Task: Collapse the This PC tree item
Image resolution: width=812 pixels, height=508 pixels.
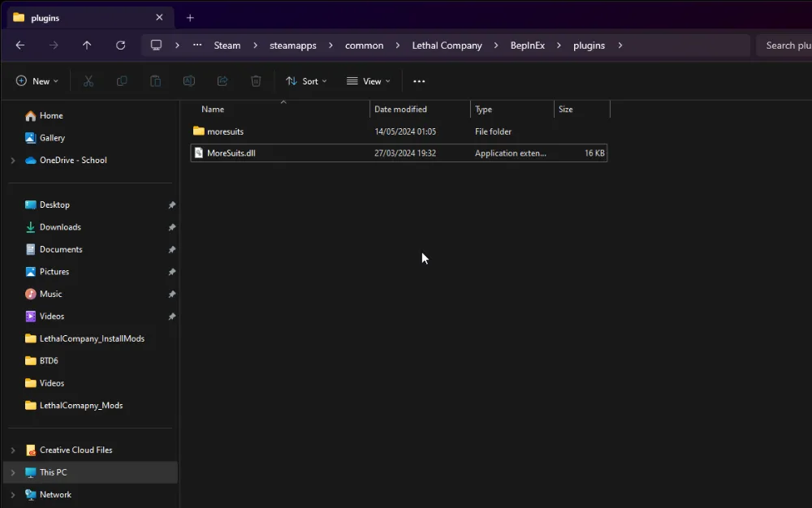Action: click(x=12, y=471)
